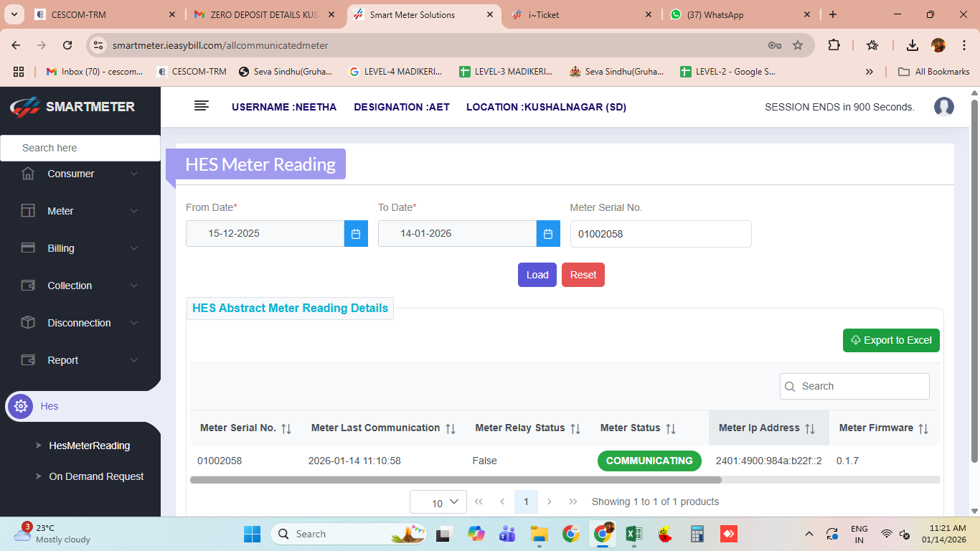Open the browser Extensions menu
The width and height of the screenshot is (980, 551).
point(834,45)
